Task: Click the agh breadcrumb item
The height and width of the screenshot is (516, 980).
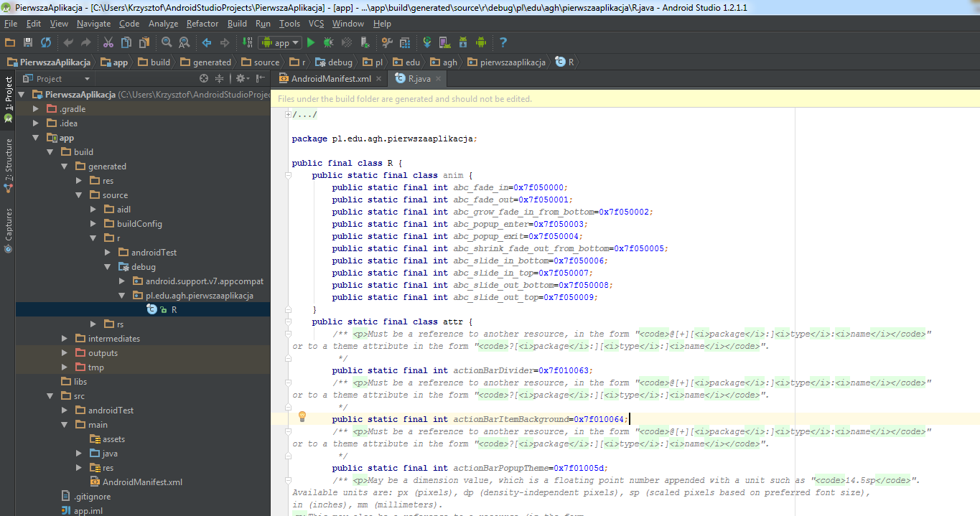Action: 443,62
